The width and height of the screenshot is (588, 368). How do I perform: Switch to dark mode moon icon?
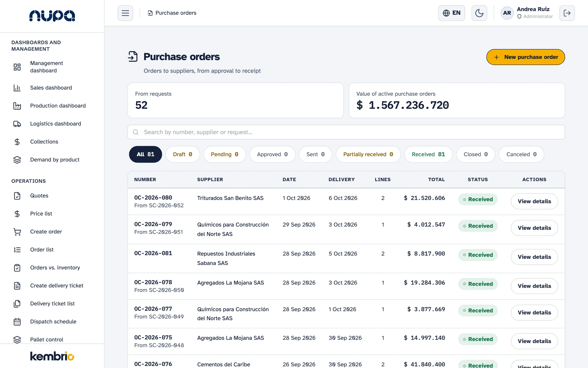click(479, 13)
